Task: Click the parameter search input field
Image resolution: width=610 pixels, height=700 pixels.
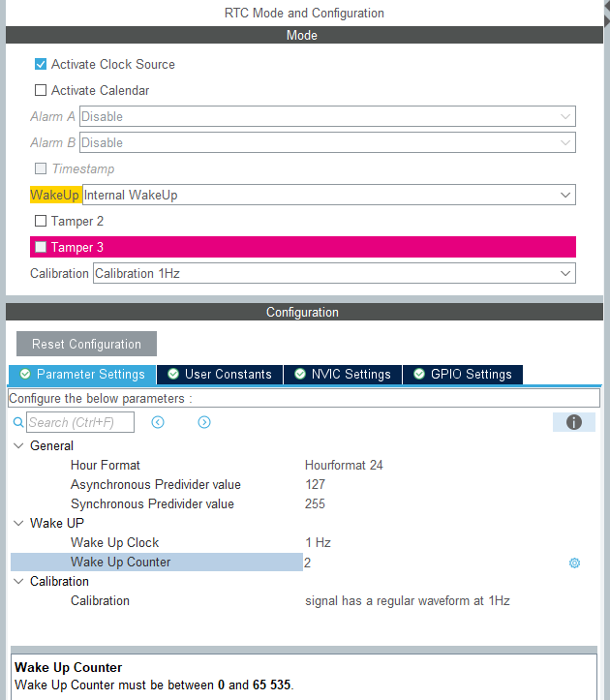Action: click(x=81, y=423)
